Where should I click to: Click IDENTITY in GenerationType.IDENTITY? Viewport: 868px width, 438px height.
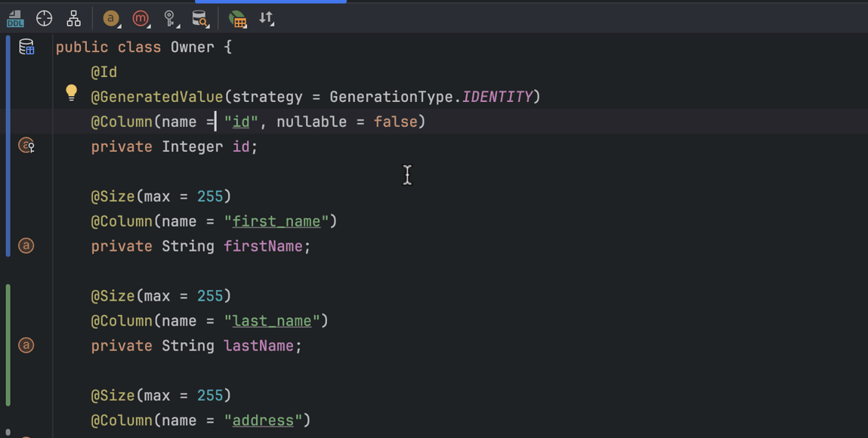click(497, 97)
